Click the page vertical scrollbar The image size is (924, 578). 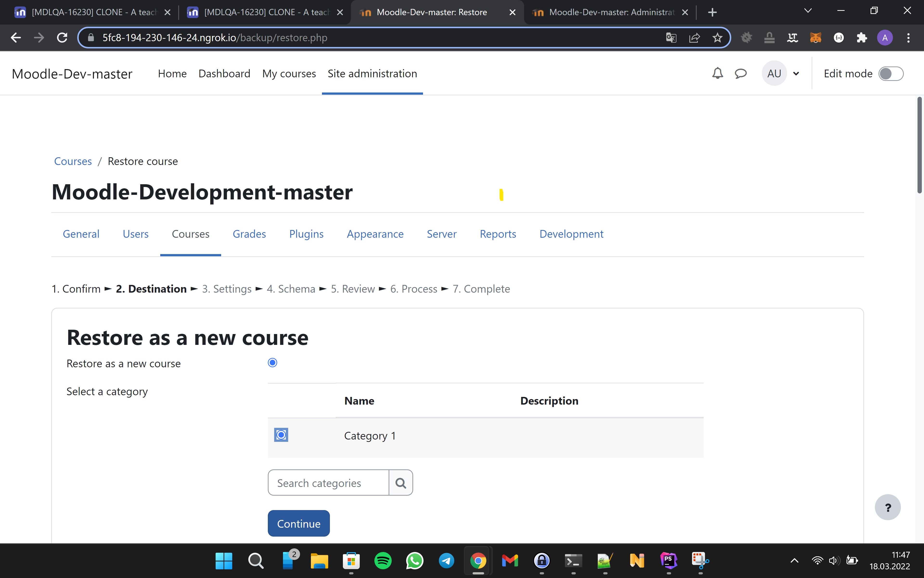(919, 145)
